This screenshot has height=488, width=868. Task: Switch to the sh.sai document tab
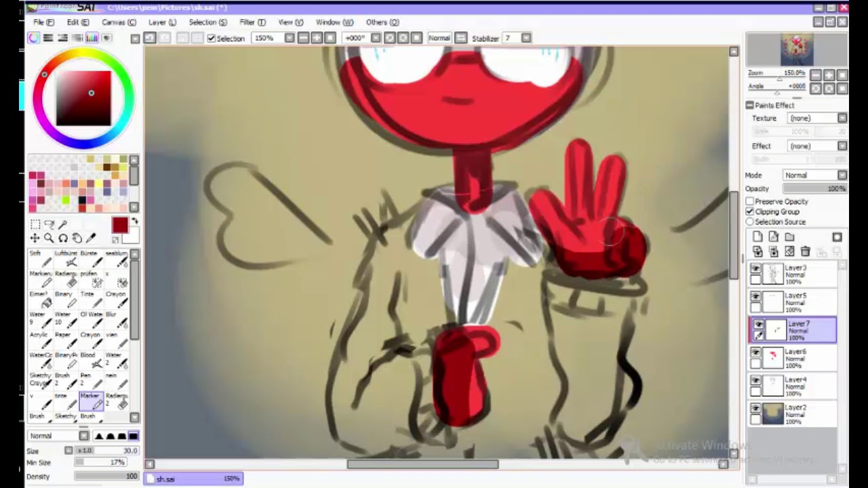coord(193,479)
